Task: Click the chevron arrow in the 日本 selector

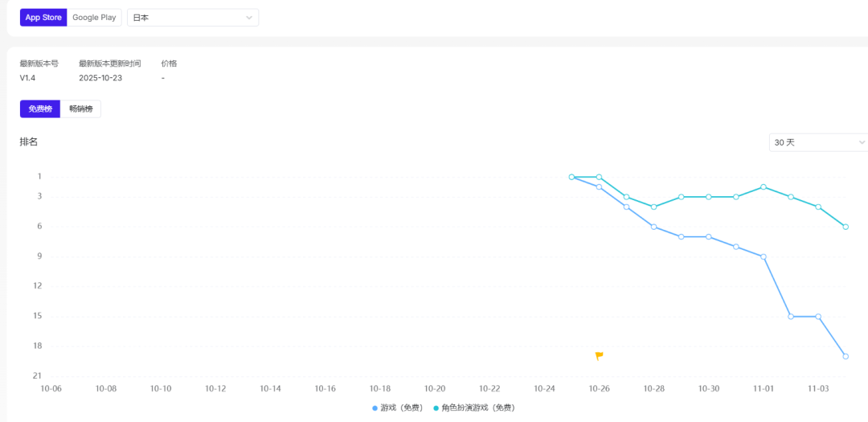Action: [249, 17]
